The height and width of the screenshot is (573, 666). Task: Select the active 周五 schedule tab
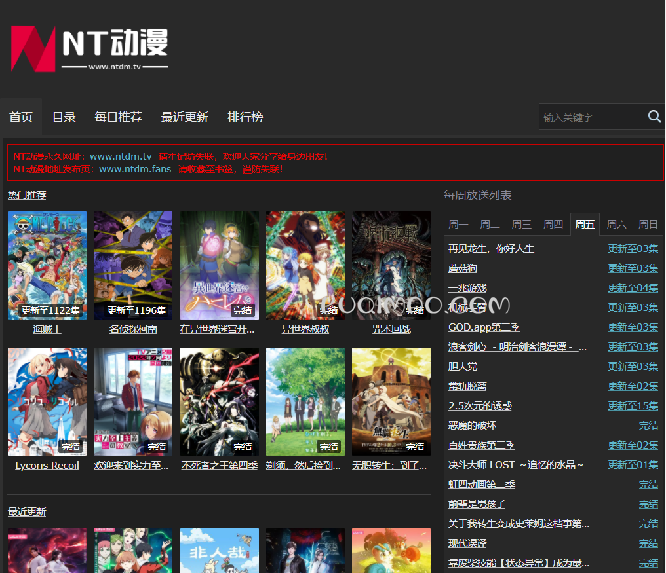pyautogui.click(x=585, y=224)
